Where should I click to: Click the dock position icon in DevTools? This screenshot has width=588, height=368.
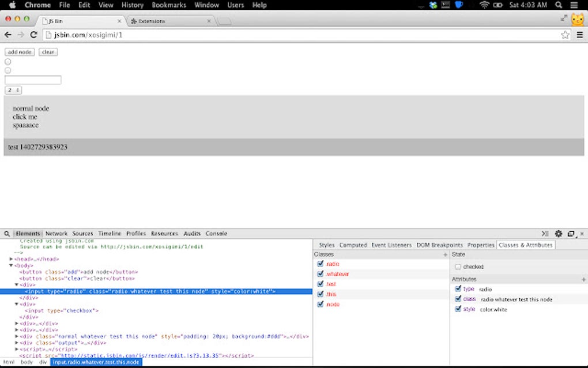(571, 234)
